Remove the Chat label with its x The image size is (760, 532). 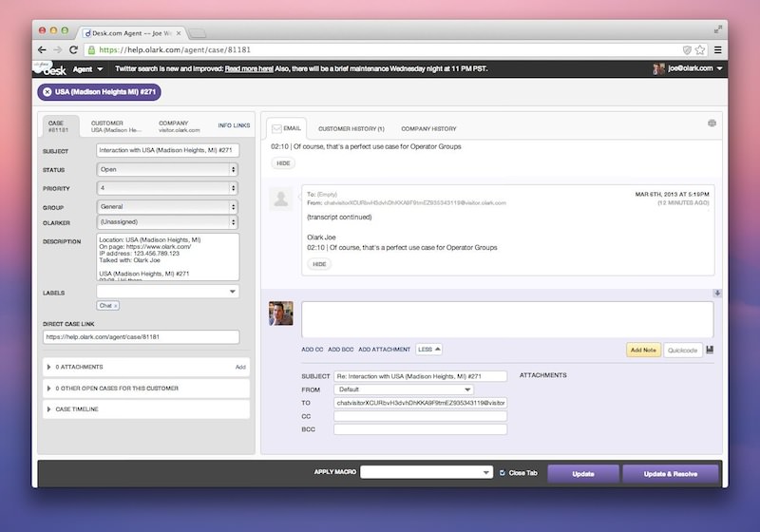[x=116, y=306]
